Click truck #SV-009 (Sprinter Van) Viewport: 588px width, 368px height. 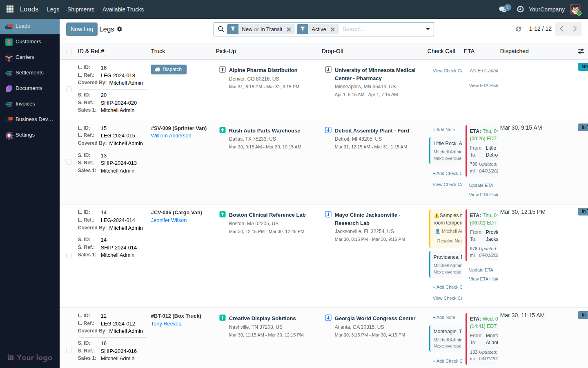coord(179,128)
